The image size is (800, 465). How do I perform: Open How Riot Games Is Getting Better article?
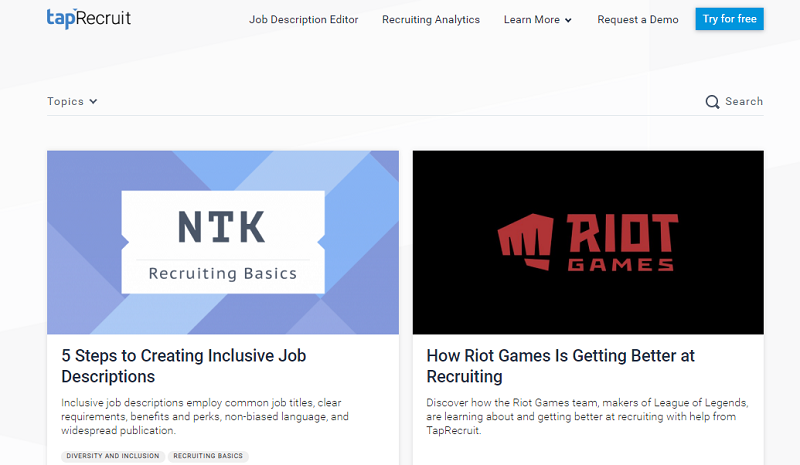click(x=560, y=366)
